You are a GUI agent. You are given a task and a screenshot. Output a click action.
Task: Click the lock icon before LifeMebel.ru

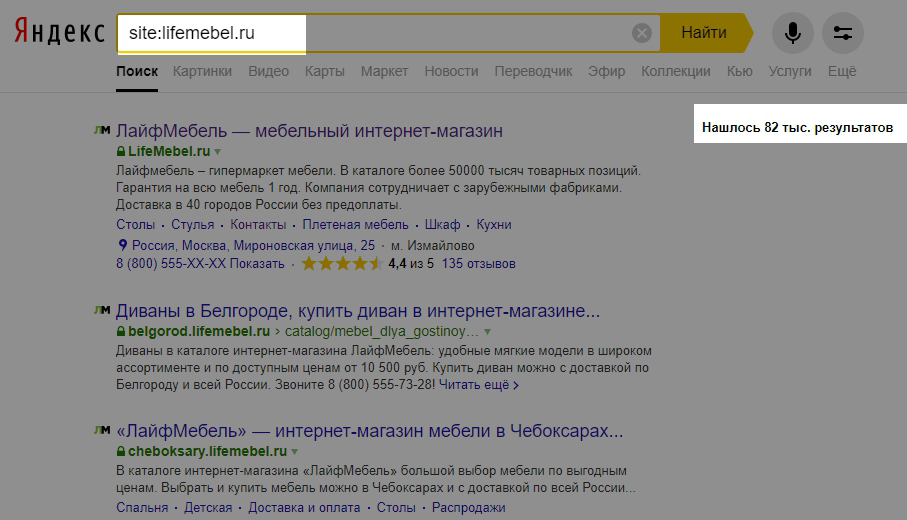click(x=121, y=152)
